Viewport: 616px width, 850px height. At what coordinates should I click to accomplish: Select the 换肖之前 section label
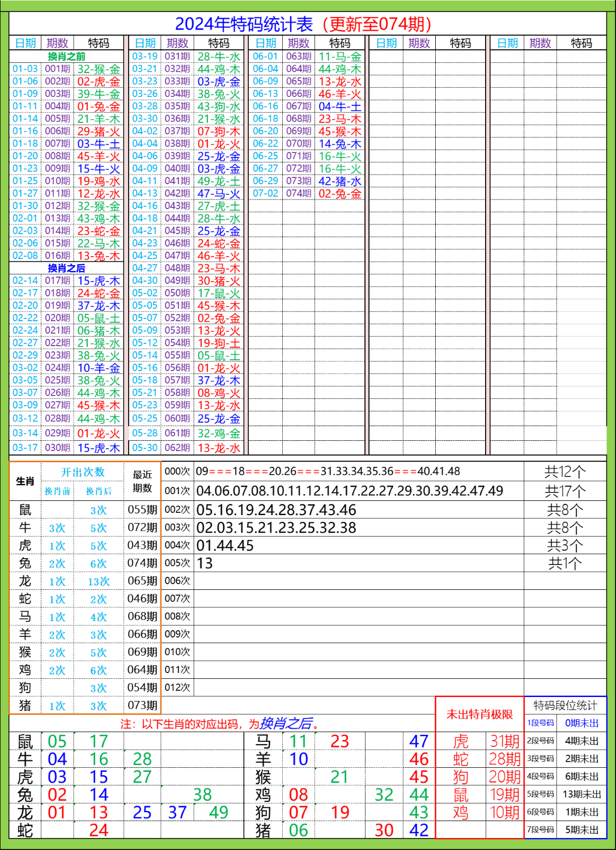point(66,57)
